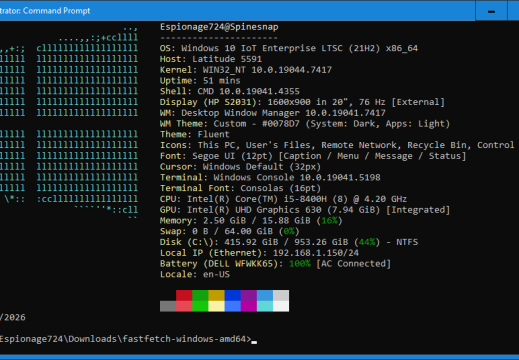Click the bright cyan color block

coord(265,306)
